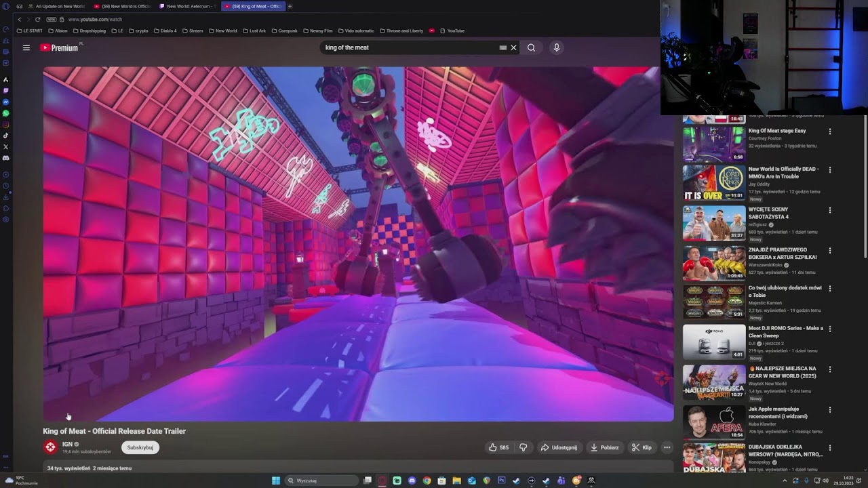The image size is (868, 488).
Task: Click the King of Meat video player
Action: point(358,243)
